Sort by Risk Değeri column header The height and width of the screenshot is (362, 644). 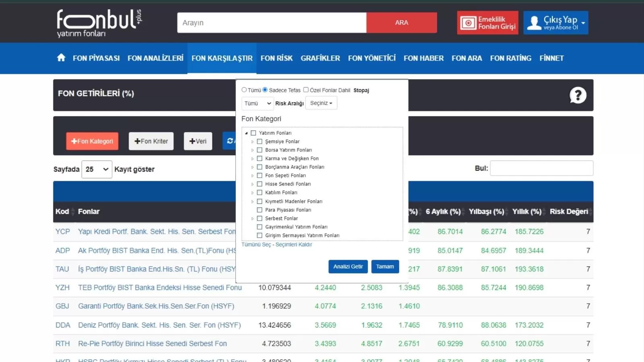click(569, 212)
